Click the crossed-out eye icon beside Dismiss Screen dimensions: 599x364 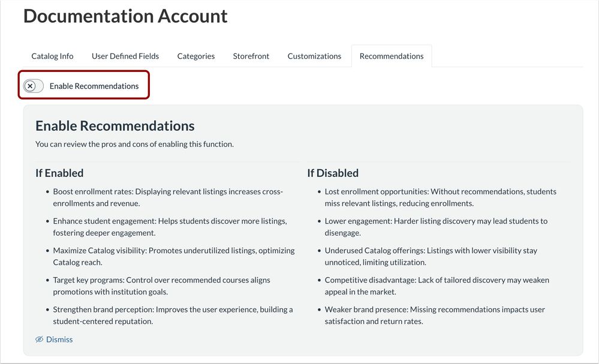tap(40, 339)
